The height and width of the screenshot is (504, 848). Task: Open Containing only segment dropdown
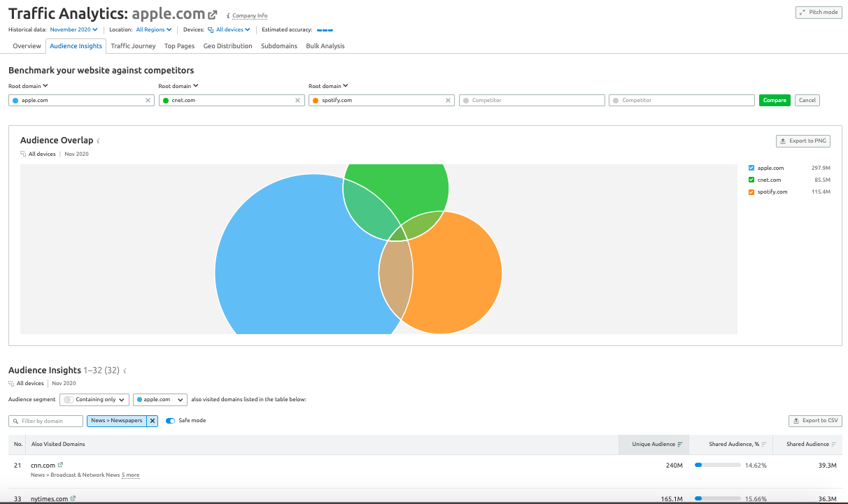point(94,400)
